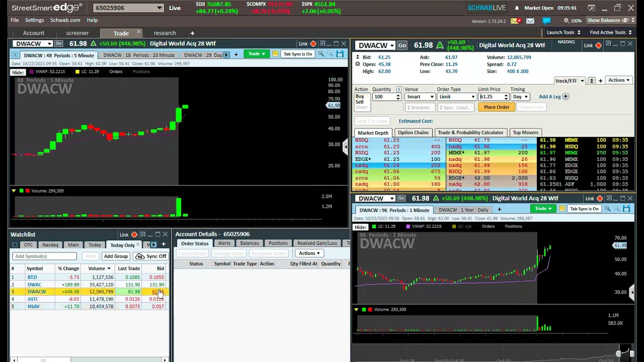Viewport: 644px width, 362px height.
Task: Open the blue chat bubble icon
Action: (x=546, y=21)
